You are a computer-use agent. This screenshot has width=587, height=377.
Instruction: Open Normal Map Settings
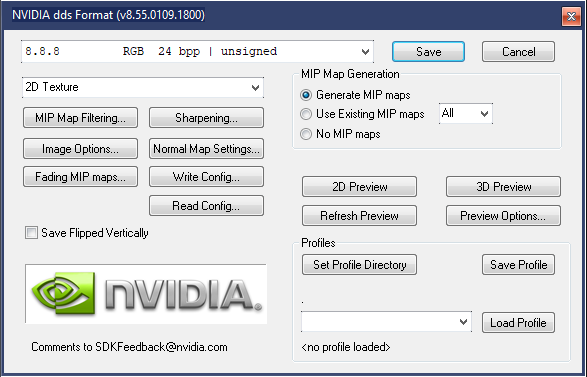click(x=206, y=149)
